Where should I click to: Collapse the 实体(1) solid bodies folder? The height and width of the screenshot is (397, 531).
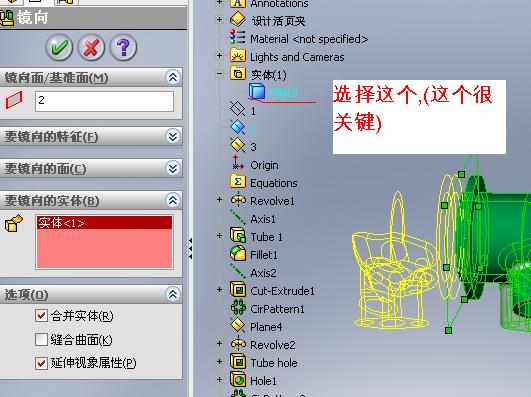pyautogui.click(x=219, y=74)
